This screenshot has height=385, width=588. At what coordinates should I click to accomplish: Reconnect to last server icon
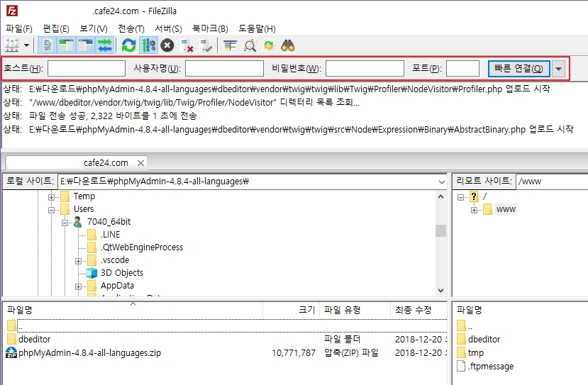tap(206, 46)
